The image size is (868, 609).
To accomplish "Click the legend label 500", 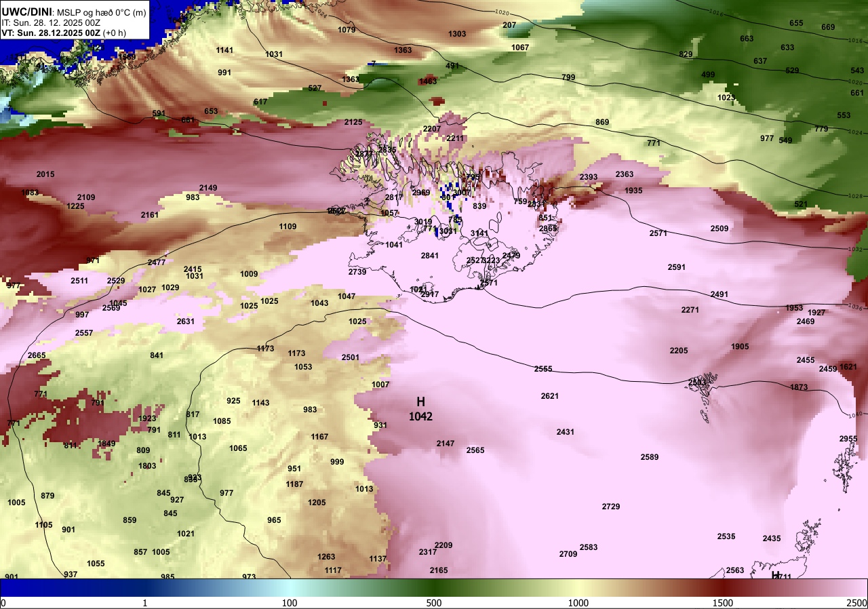I will click(434, 603).
